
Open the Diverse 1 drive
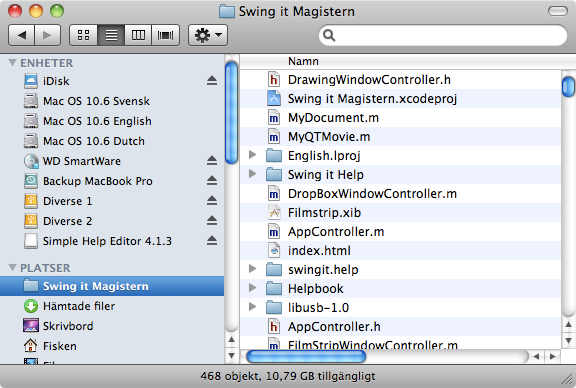(x=112, y=201)
